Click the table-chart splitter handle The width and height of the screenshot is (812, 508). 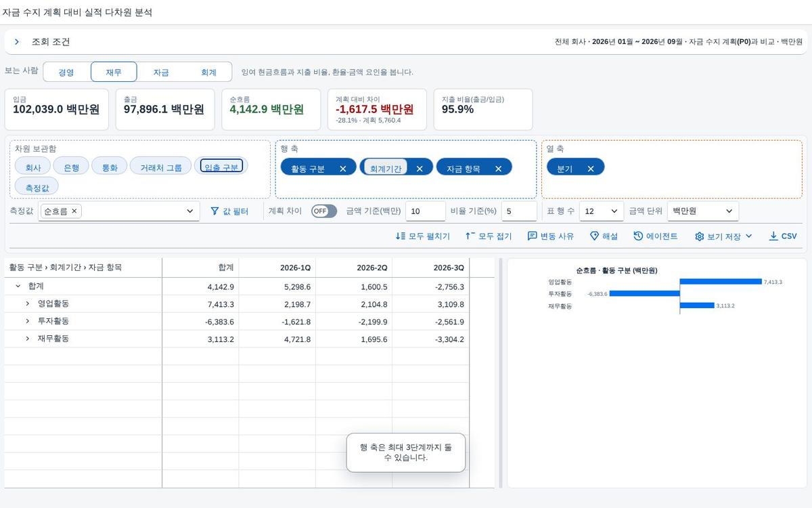pyautogui.click(x=501, y=373)
